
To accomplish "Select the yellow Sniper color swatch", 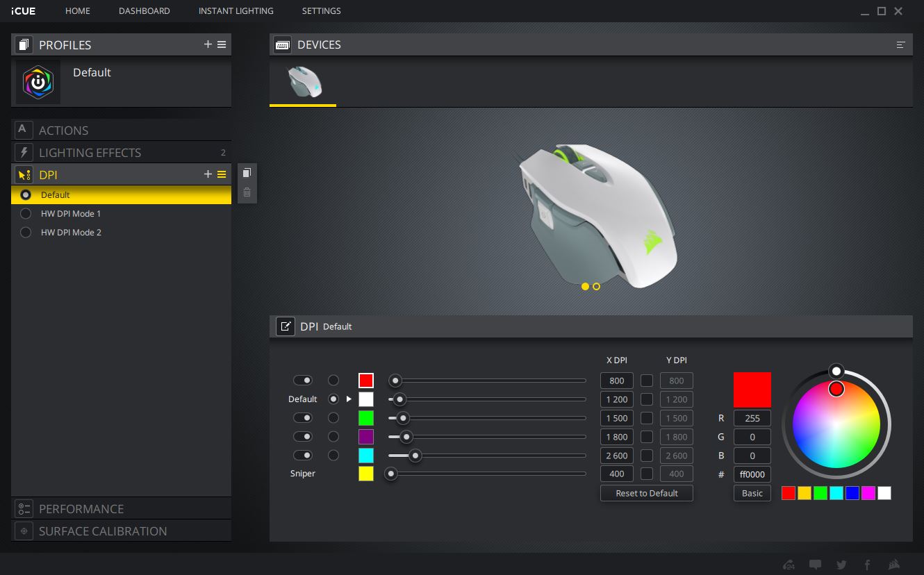I will coord(366,474).
